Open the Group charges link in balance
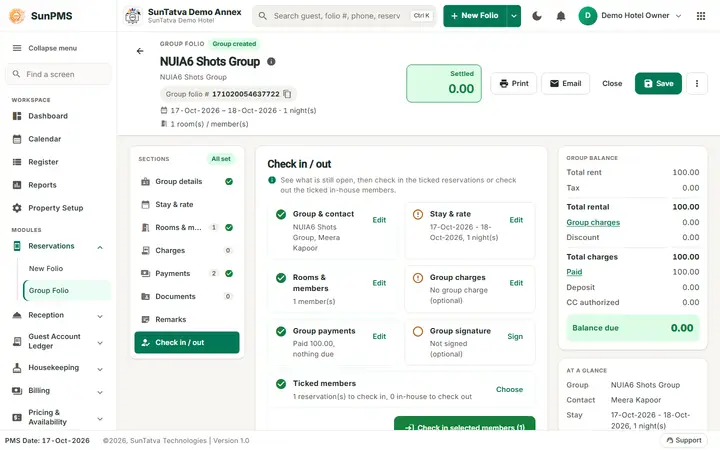 [593, 223]
